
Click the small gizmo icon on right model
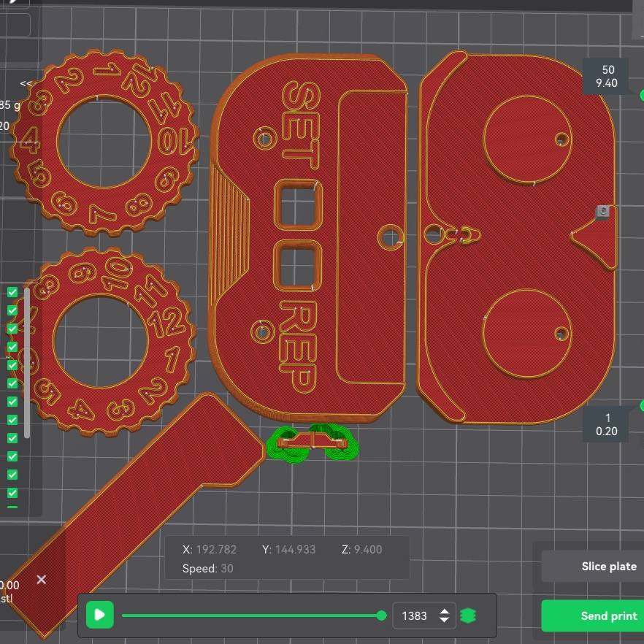(x=602, y=211)
